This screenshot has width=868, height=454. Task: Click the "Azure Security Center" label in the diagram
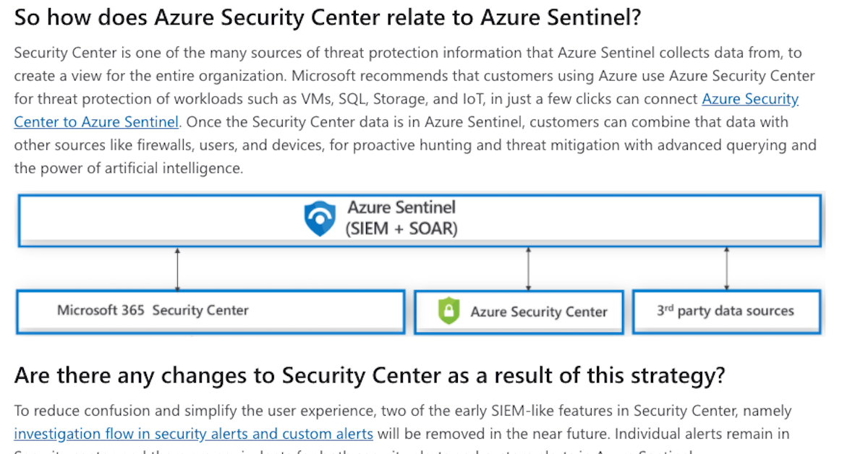539,312
